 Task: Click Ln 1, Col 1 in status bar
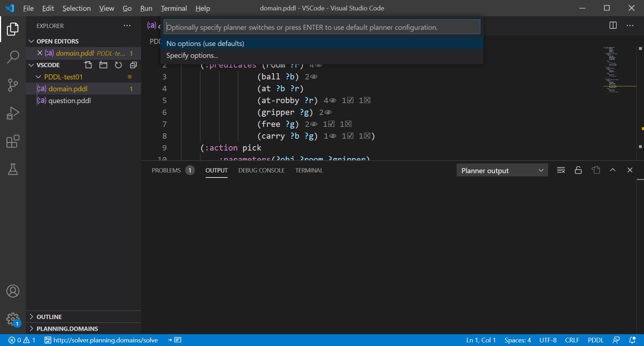pos(481,340)
